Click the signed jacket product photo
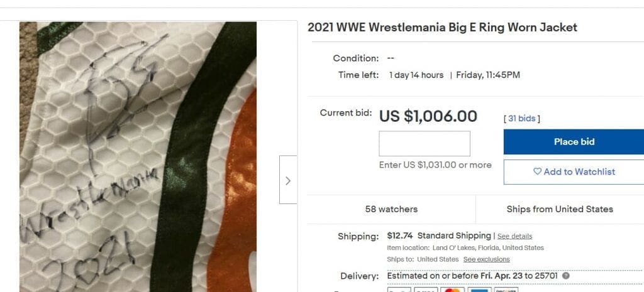The image size is (644, 292). [138, 157]
